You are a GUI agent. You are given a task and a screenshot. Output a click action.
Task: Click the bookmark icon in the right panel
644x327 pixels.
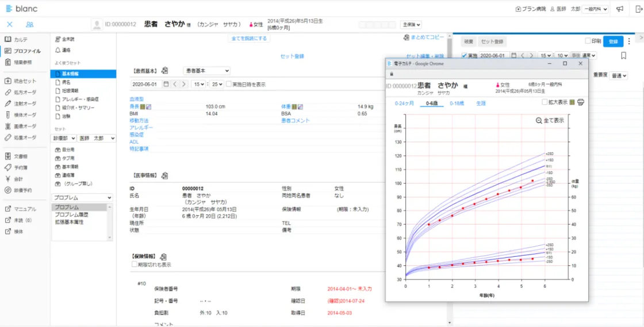click(x=623, y=55)
